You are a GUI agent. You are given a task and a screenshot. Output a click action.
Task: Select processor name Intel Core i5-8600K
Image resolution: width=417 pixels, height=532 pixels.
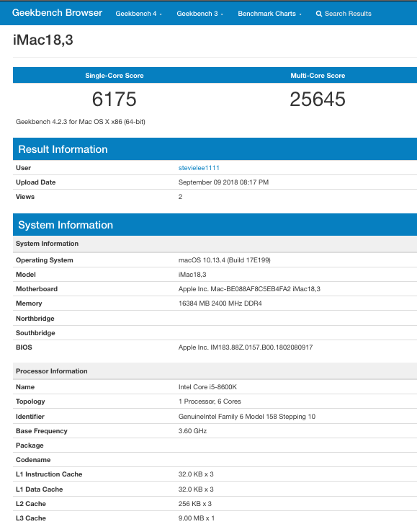[x=207, y=387]
